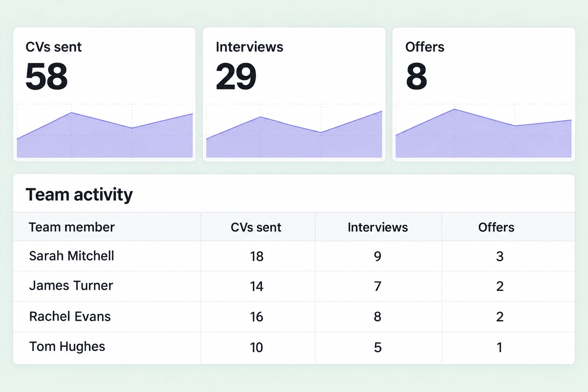
Task: Click Rachel Evans's Interviews value 8
Action: click(x=377, y=317)
